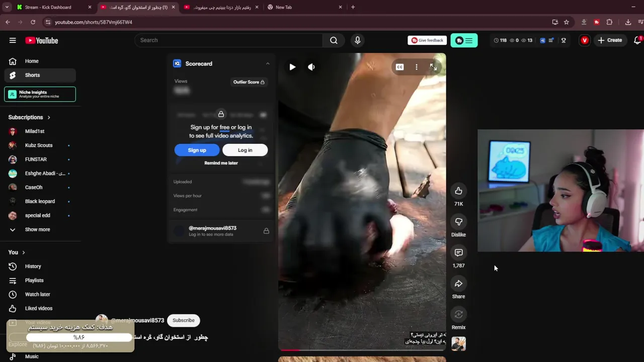
Task: Expand the Short to fullscreen
Action: 433,67
